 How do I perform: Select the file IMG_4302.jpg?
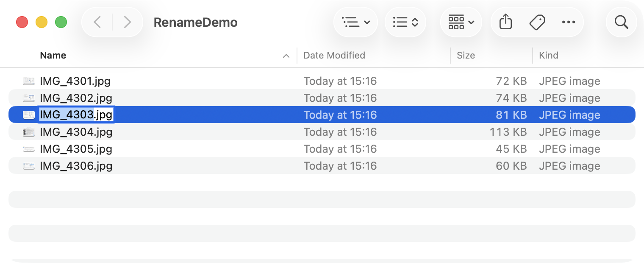coord(76,98)
